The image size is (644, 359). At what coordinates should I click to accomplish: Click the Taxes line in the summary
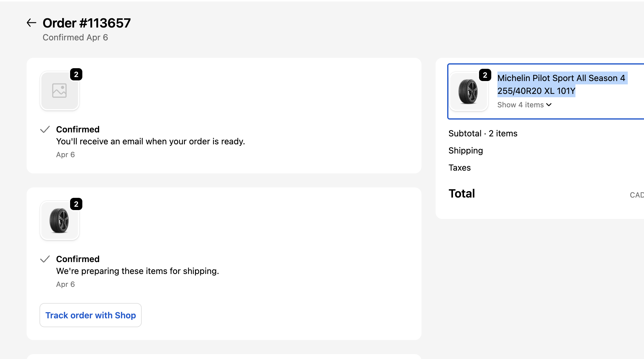tap(459, 168)
